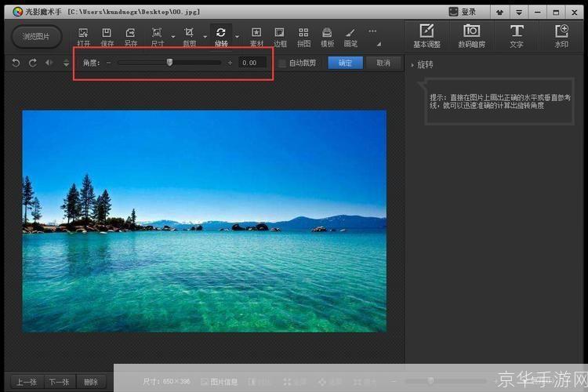
Task: Select the 另存 (Save As) icon
Action: pyautogui.click(x=131, y=36)
